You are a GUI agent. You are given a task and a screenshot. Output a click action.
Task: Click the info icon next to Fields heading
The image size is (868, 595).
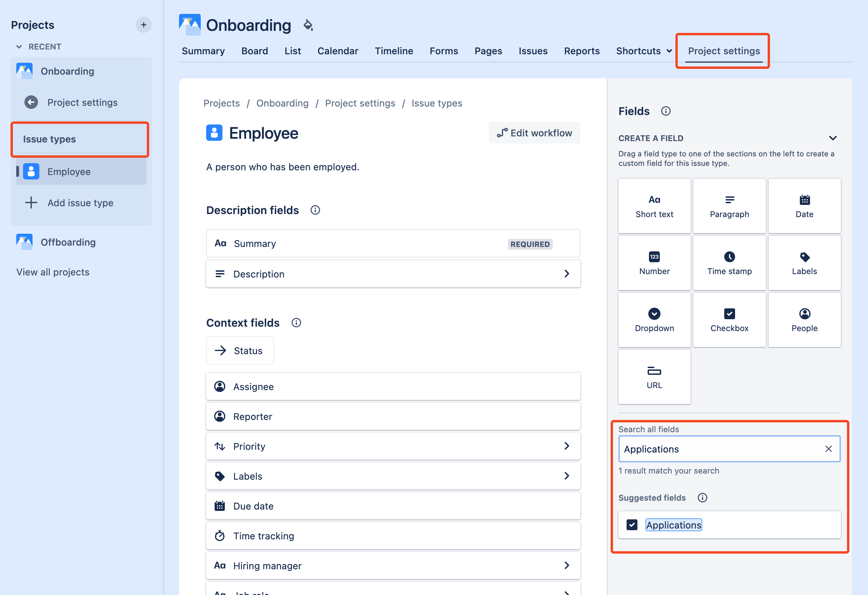tap(666, 111)
